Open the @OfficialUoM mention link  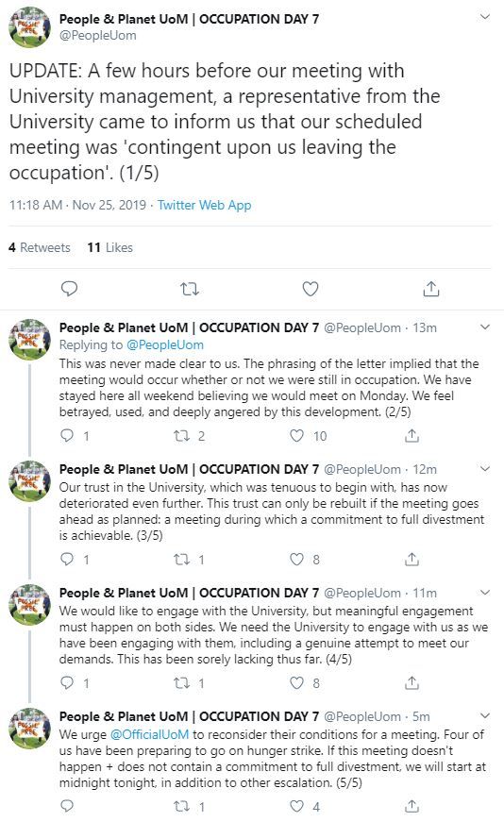(149, 734)
